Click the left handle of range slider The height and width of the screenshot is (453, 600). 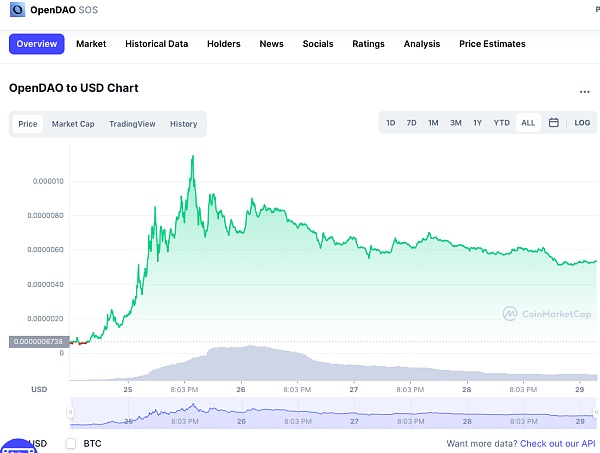71,411
